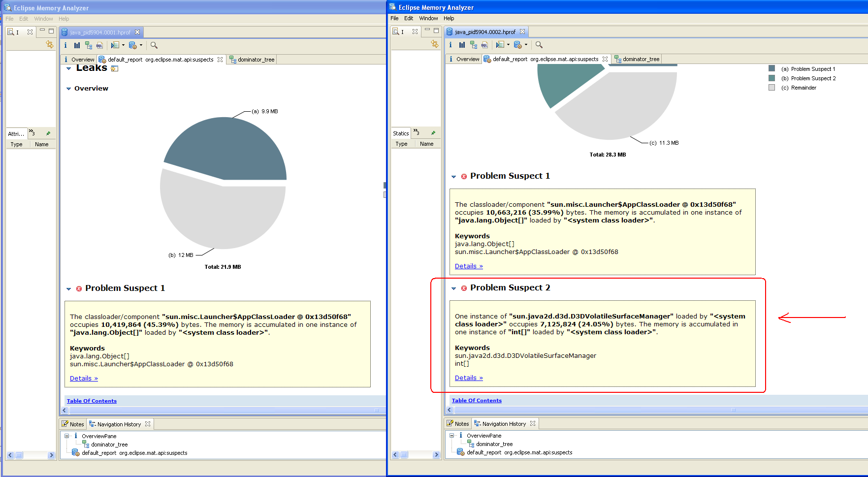Open Details link under Problem Suspect 2
This screenshot has width=868, height=477.
(469, 378)
